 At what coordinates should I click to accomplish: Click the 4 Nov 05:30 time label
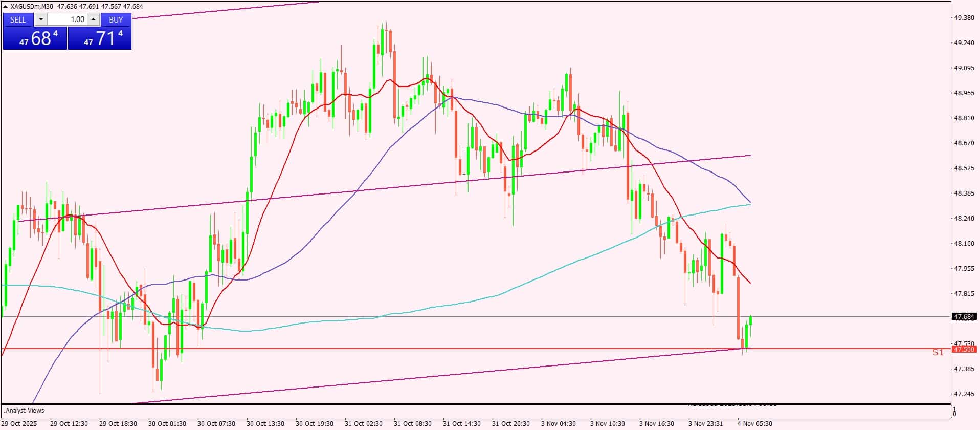[754, 423]
